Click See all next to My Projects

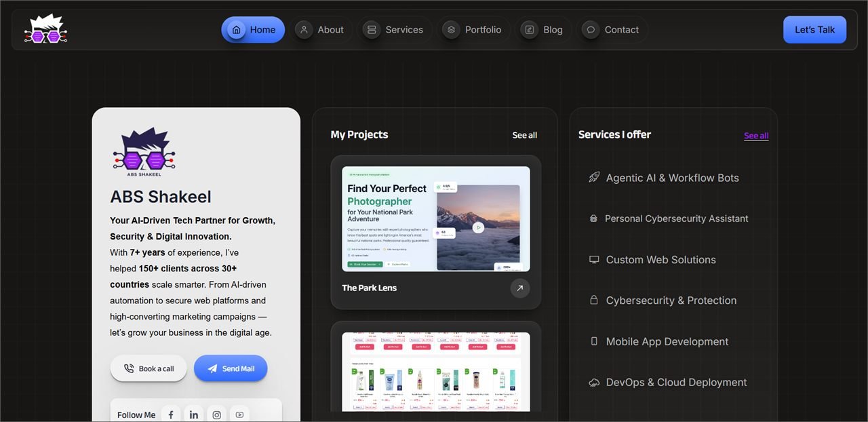point(525,135)
